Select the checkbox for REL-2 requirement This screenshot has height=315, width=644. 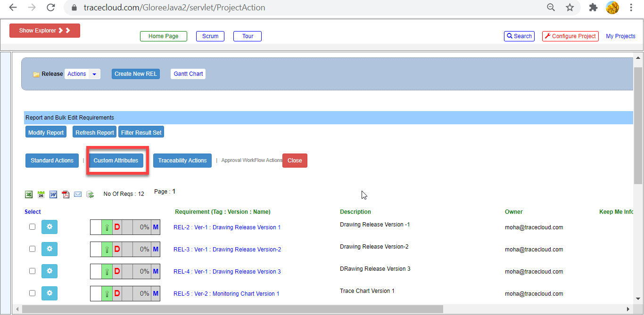[32, 226]
